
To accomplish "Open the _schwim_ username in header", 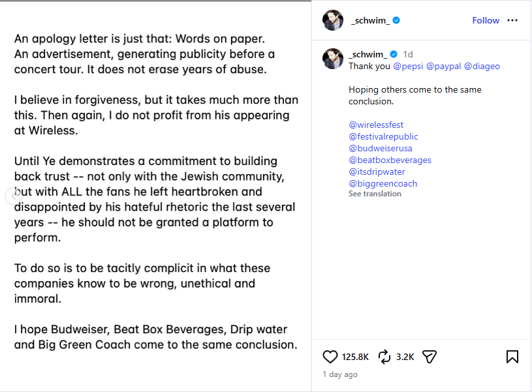I will (x=370, y=20).
